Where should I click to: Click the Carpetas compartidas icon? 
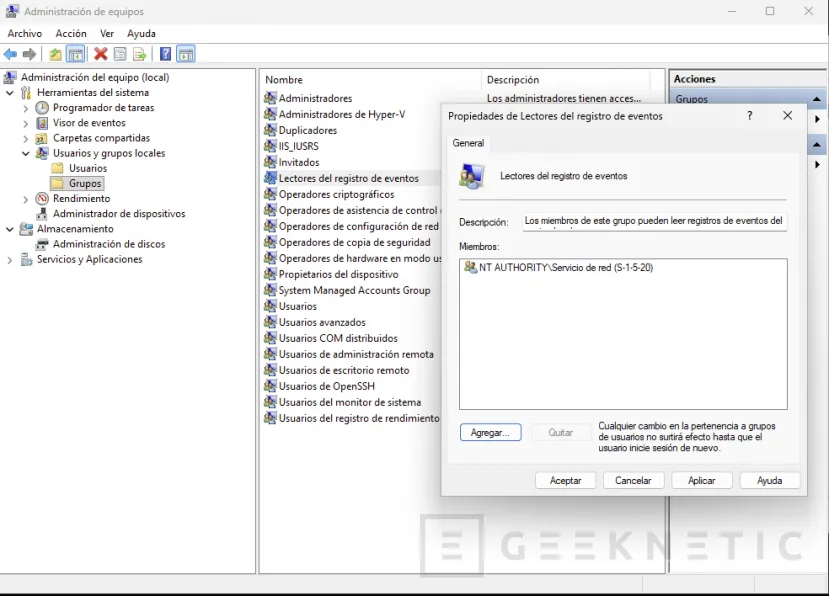42,139
